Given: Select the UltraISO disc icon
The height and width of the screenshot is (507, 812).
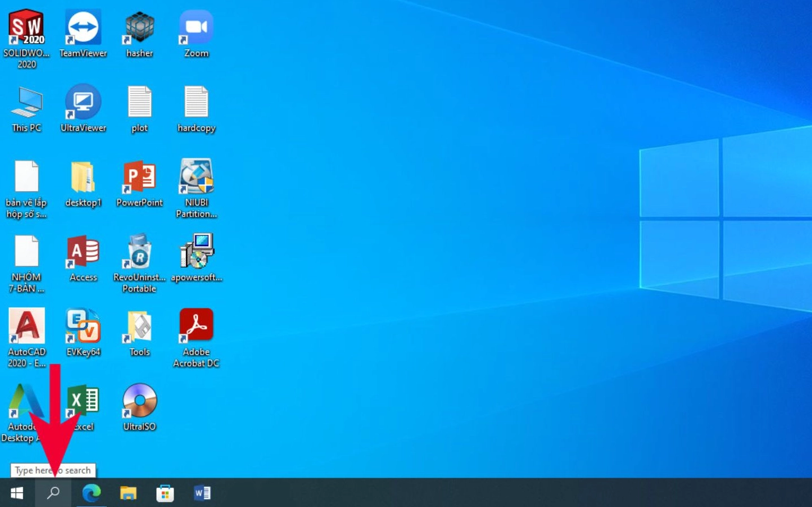Looking at the screenshot, I should [139, 401].
